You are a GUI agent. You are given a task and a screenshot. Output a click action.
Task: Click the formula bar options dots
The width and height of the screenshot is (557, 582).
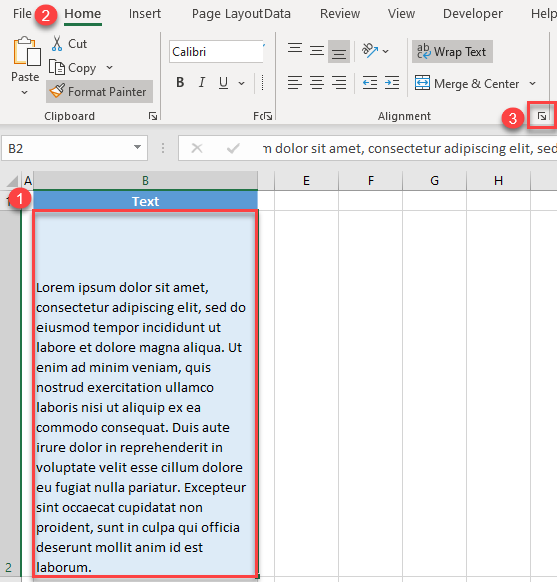point(163,148)
